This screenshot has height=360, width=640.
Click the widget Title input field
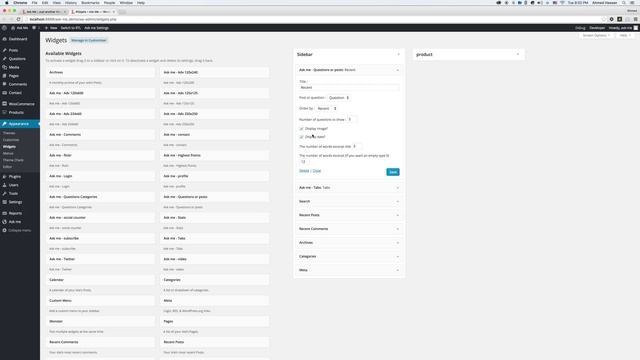tap(349, 88)
